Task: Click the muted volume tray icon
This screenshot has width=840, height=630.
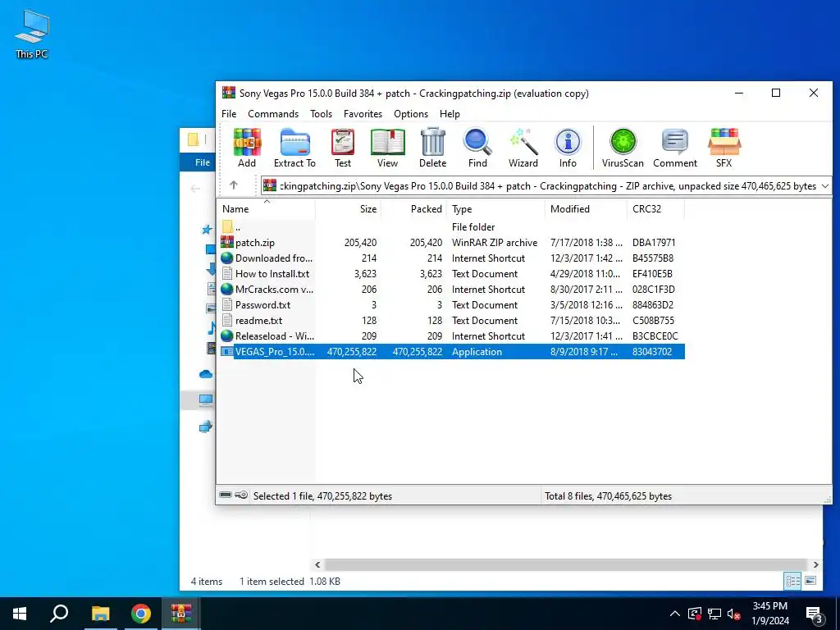Action: click(734, 614)
